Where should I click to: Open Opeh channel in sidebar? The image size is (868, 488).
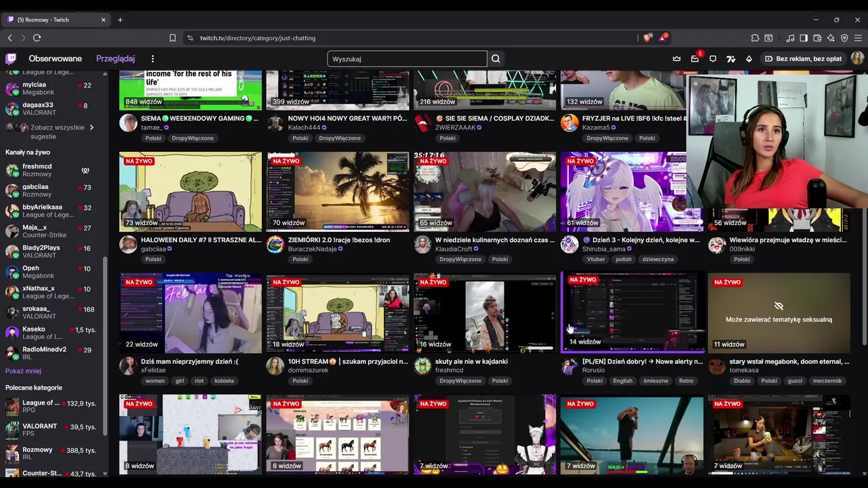point(53,272)
